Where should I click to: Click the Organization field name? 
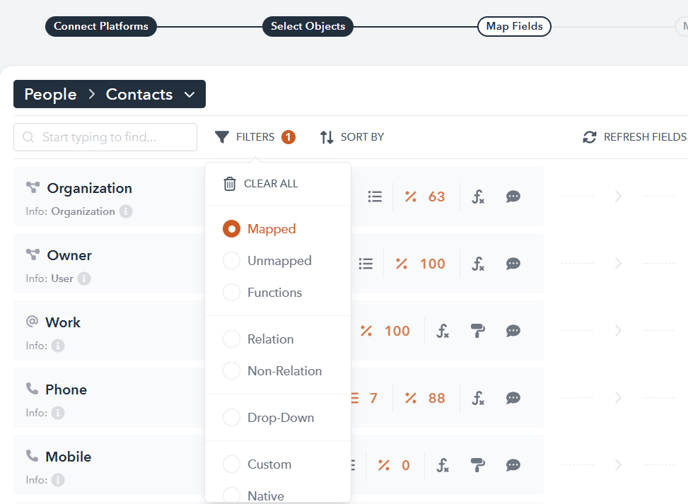coord(90,188)
